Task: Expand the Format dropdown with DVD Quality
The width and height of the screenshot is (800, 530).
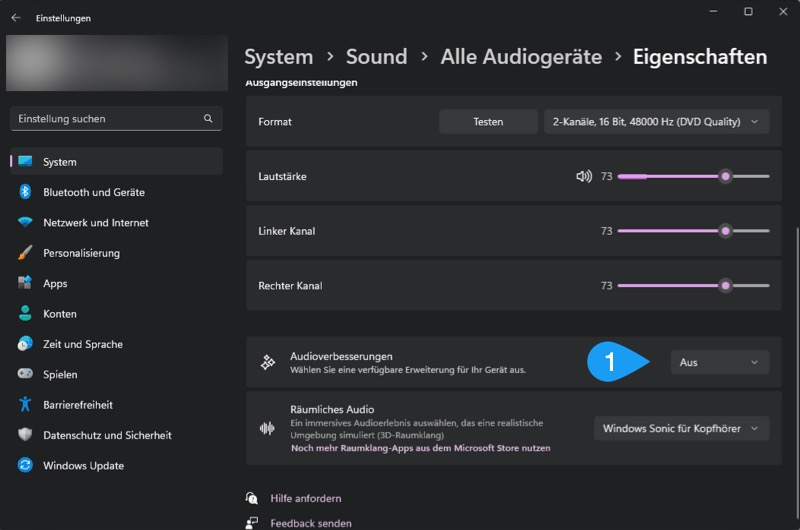Action: point(656,122)
